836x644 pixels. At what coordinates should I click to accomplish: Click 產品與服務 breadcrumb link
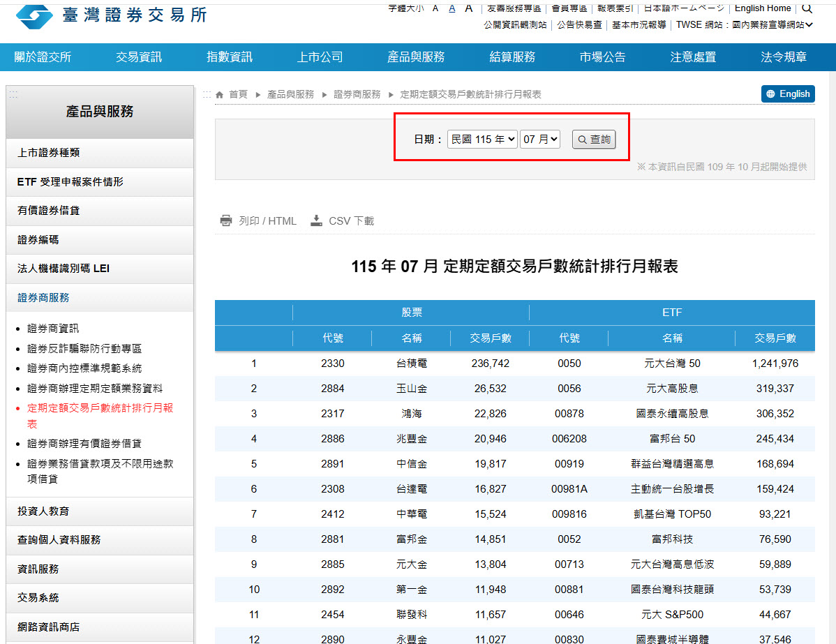click(290, 94)
